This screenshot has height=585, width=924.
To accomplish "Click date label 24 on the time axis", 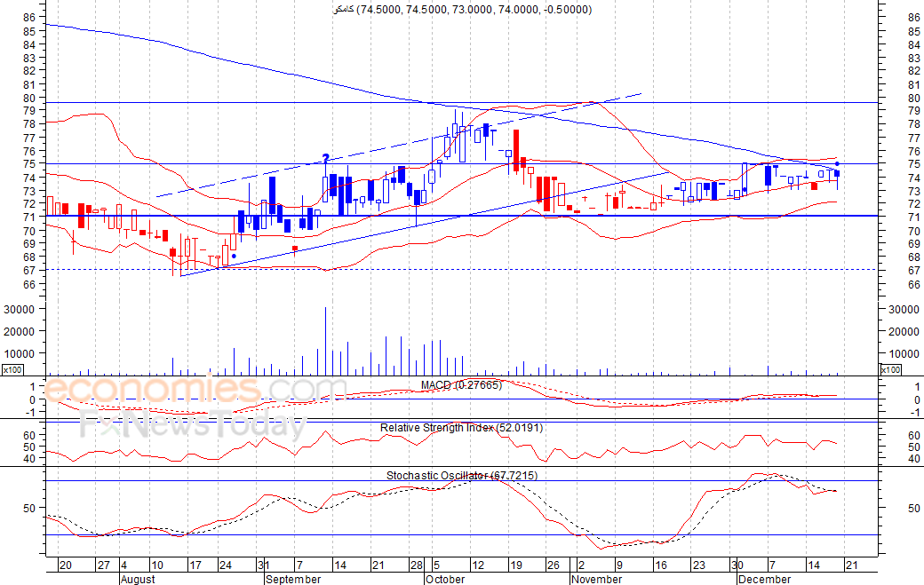I will tap(226, 565).
